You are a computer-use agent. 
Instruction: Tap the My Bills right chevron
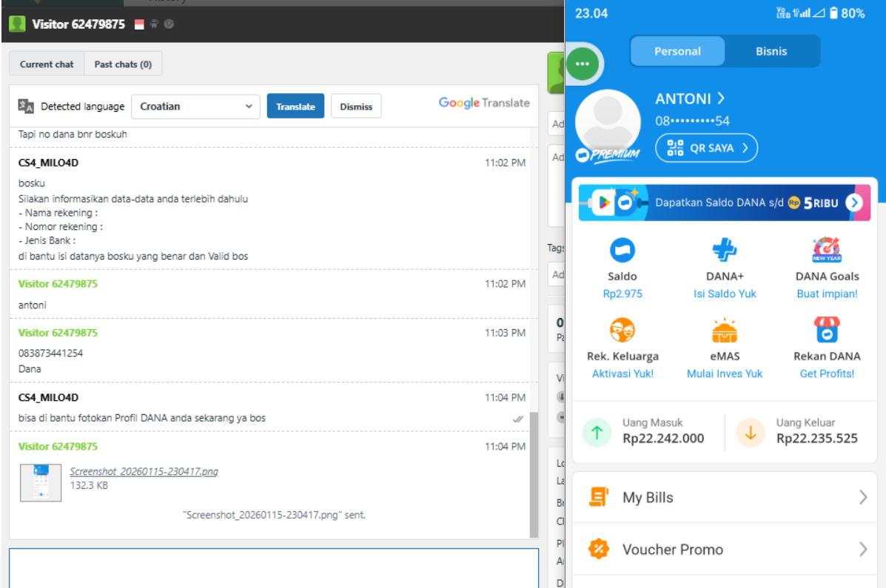click(x=863, y=497)
